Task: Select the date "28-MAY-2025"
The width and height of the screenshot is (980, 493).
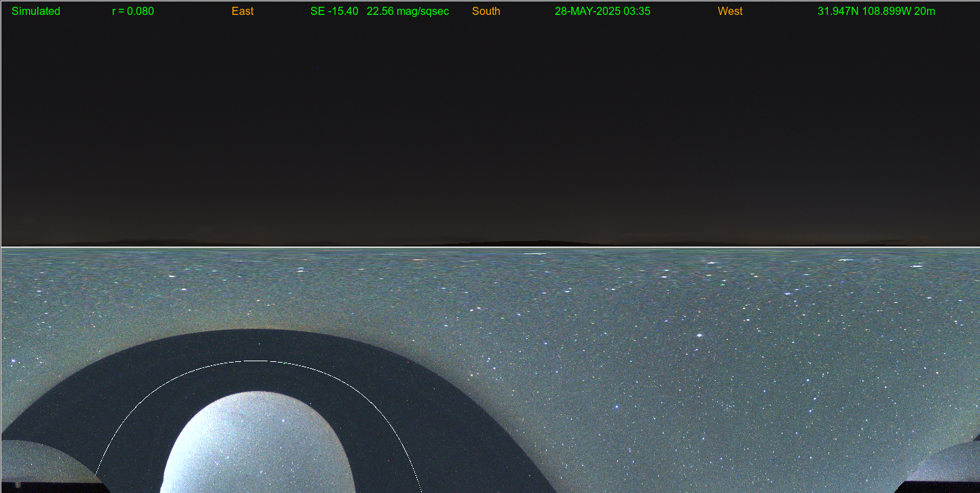Action: [x=587, y=12]
